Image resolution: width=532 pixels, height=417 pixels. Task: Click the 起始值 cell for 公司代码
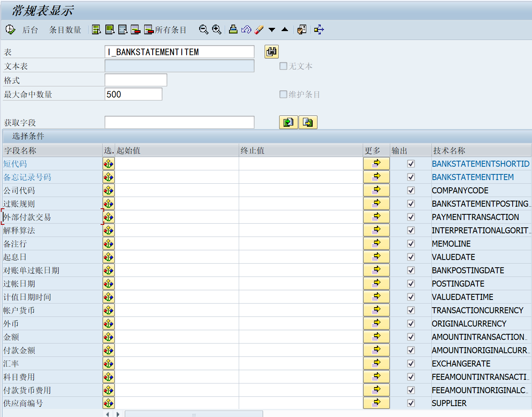point(177,191)
